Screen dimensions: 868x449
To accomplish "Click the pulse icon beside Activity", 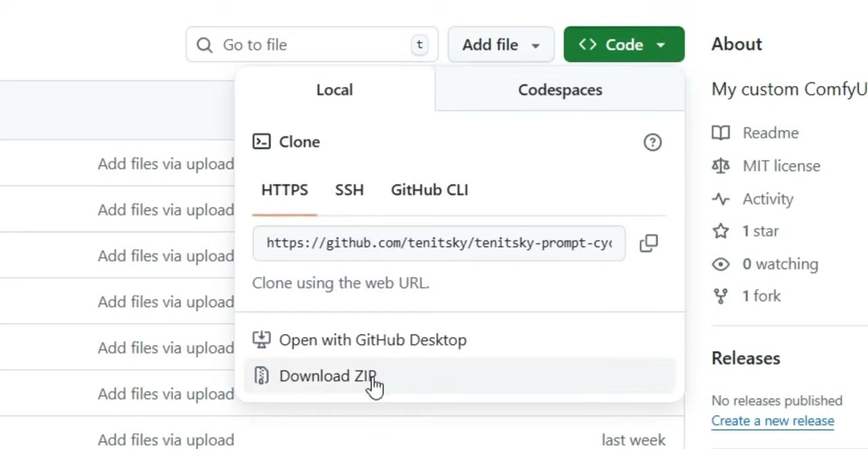I will point(721,199).
